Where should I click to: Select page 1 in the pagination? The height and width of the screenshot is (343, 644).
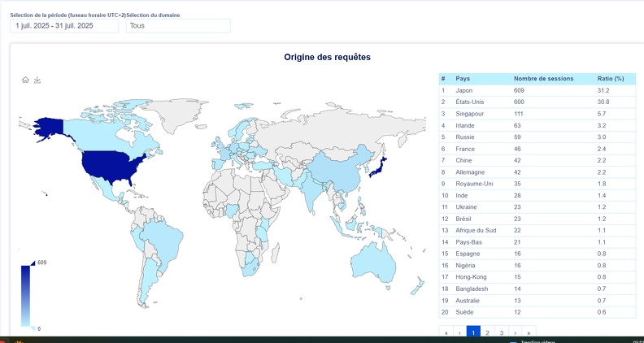pyautogui.click(x=473, y=332)
